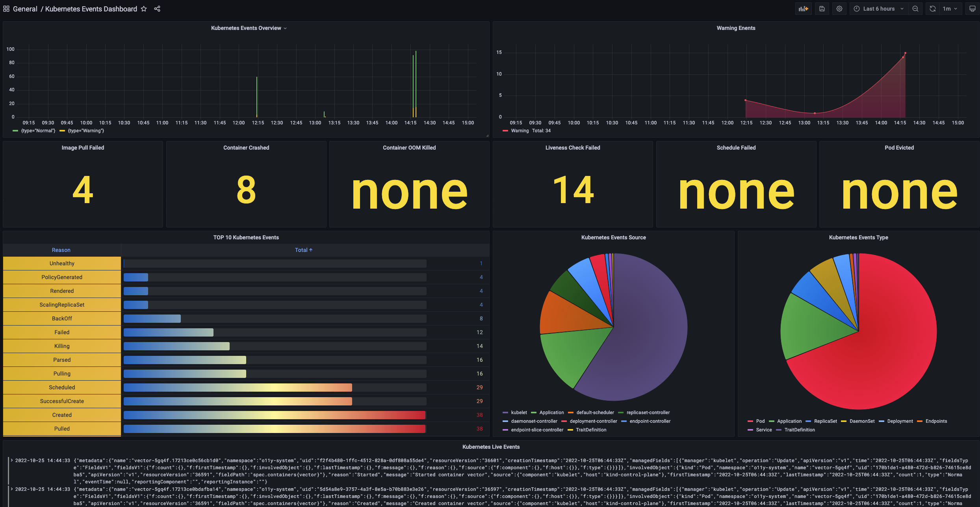Open Pod Evicted panel title menu

pyautogui.click(x=899, y=148)
